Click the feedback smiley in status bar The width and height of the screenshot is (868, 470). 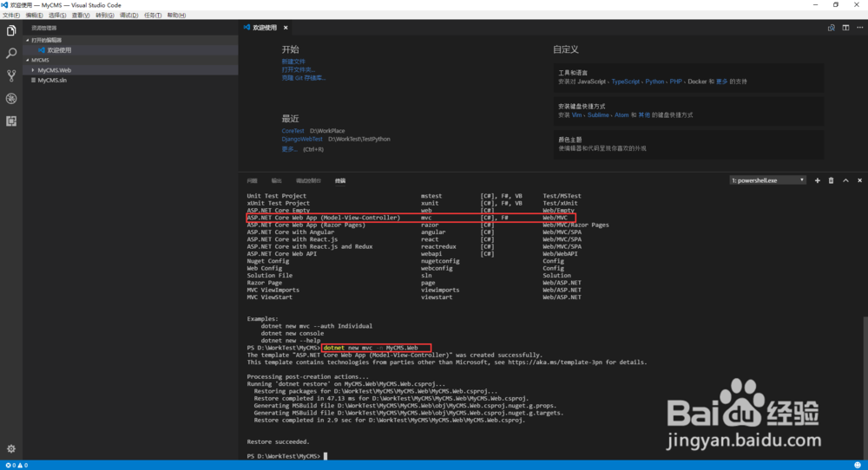click(x=858, y=465)
